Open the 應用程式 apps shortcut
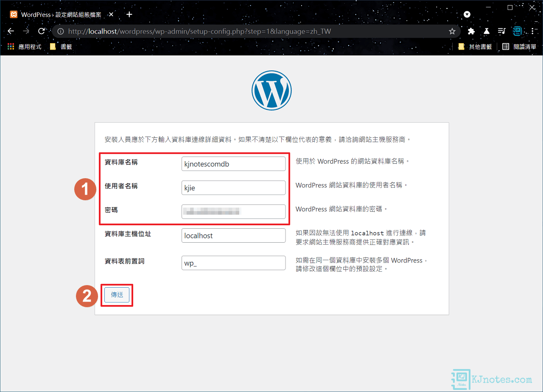Image resolution: width=543 pixels, height=392 pixels. click(x=24, y=47)
